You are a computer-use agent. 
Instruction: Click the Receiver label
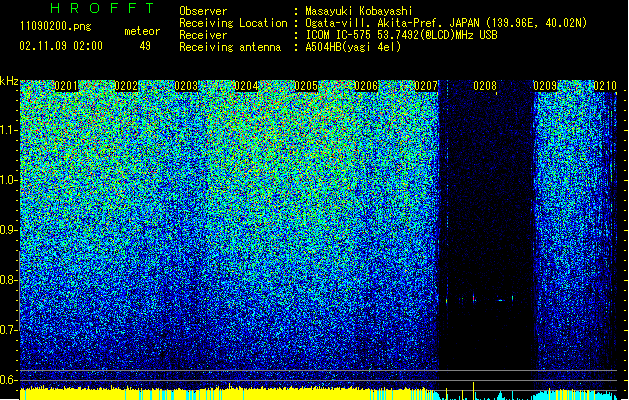click(x=203, y=35)
